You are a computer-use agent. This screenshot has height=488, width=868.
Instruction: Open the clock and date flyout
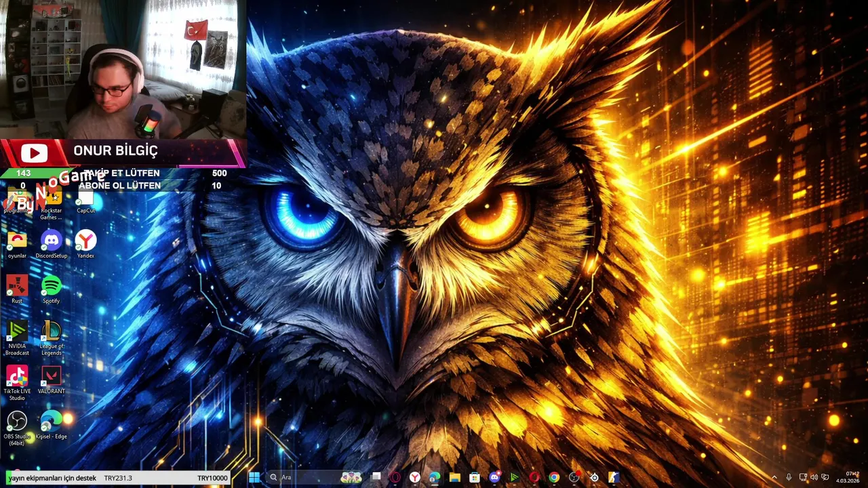click(x=848, y=477)
